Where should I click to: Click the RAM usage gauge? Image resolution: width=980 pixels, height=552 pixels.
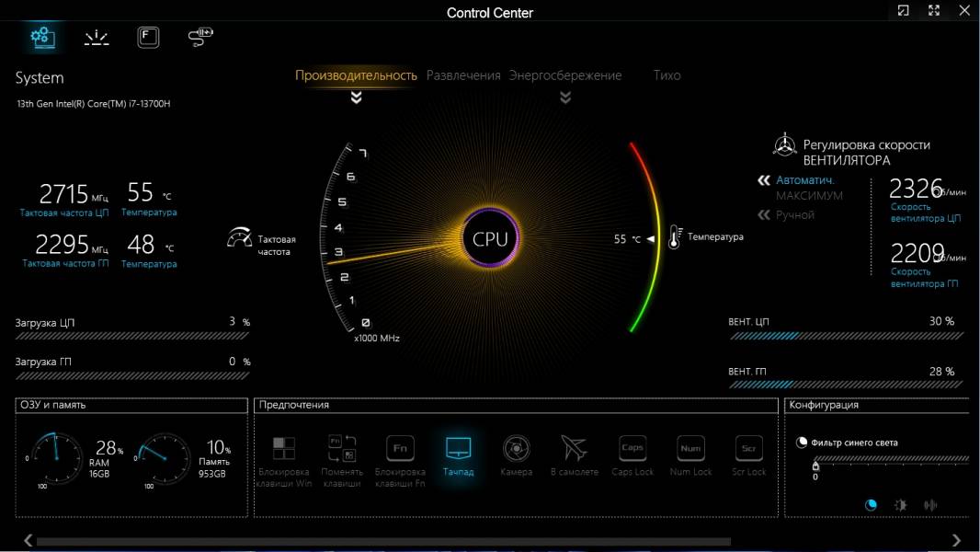pos(56,458)
